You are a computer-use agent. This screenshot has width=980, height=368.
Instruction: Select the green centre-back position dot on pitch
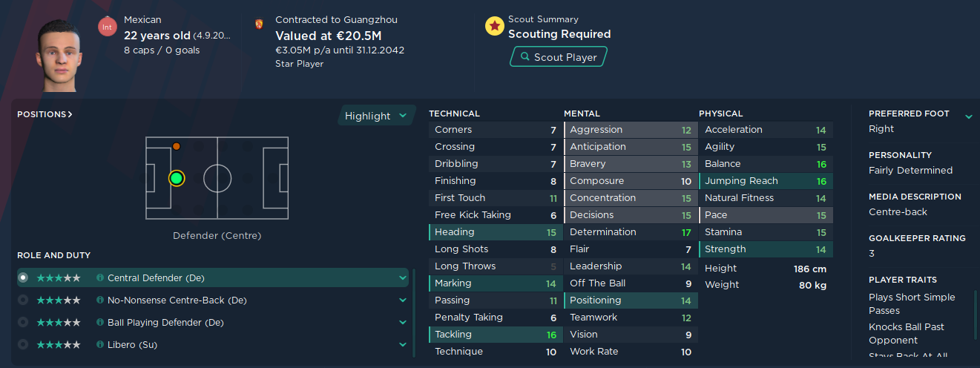[177, 178]
